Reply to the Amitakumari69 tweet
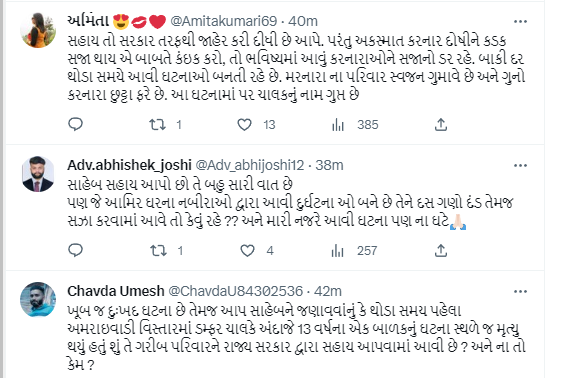This screenshot has width=562, height=378. (x=76, y=124)
